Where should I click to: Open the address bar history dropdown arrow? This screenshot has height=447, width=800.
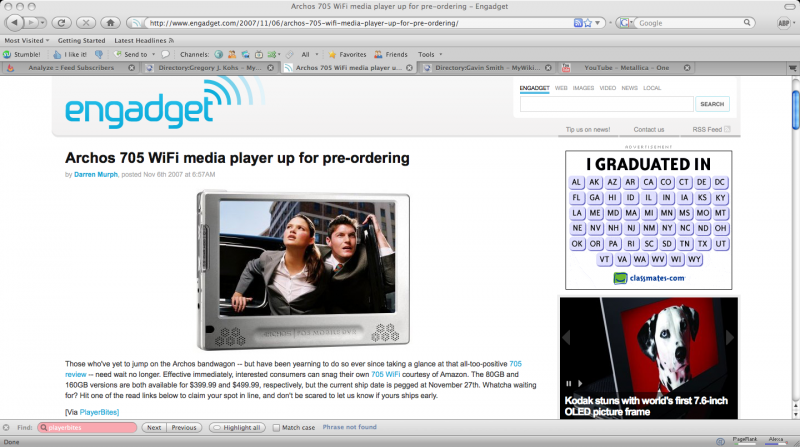[597, 23]
